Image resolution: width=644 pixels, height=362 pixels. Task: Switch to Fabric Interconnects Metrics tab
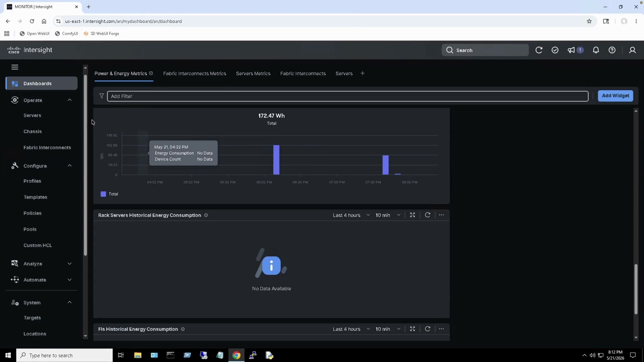[195, 74]
